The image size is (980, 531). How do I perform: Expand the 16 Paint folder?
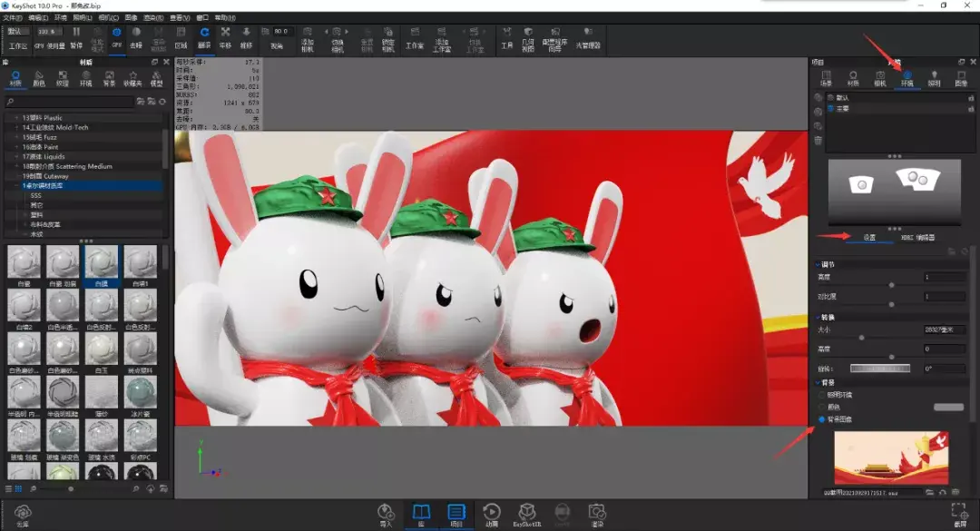[17, 147]
